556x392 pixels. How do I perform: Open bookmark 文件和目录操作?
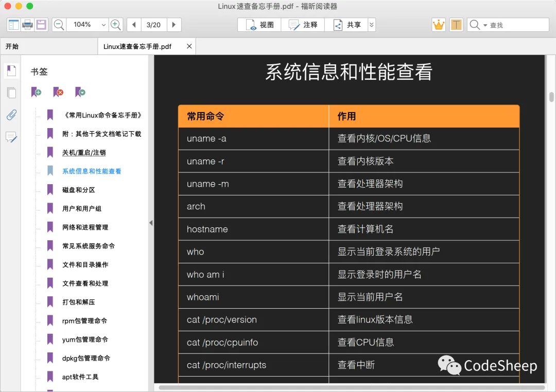[x=85, y=265]
